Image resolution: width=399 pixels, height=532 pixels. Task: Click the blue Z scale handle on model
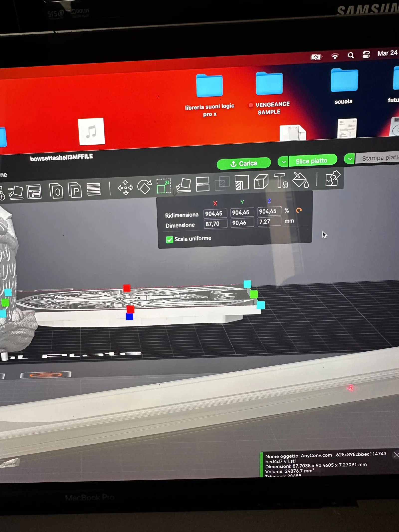(x=129, y=317)
